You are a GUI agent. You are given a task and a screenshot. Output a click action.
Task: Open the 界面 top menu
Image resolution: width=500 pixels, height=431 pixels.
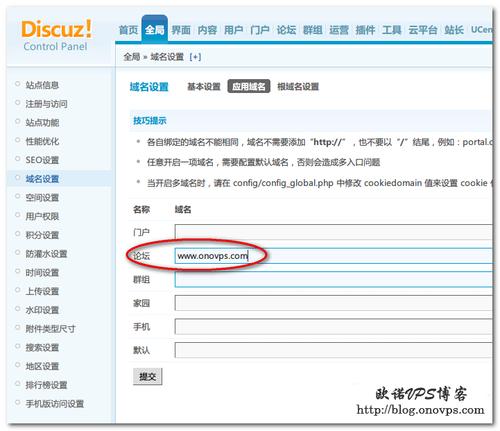tap(181, 30)
